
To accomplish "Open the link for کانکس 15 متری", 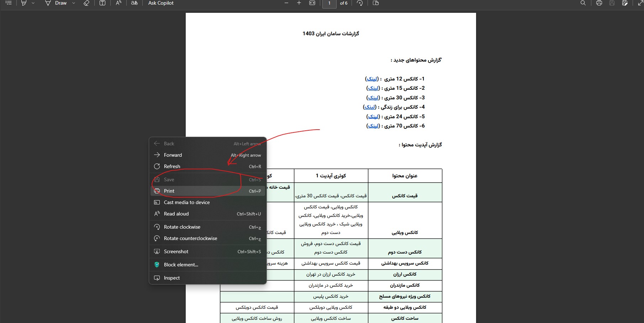I will click(x=373, y=88).
